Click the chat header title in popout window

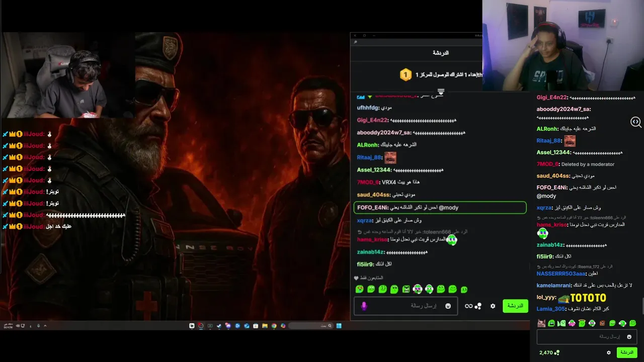pos(441,53)
